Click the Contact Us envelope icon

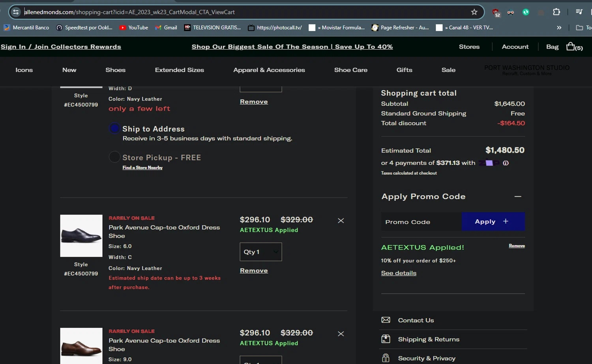(x=386, y=320)
